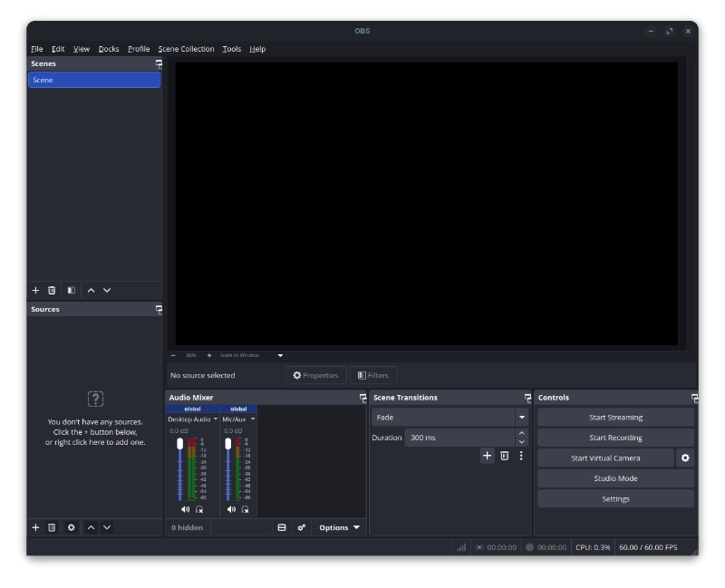Undock the Scenes panel

click(159, 63)
